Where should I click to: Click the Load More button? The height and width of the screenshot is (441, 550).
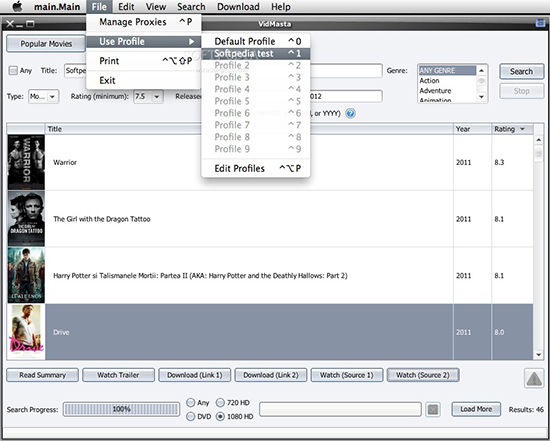[x=476, y=409]
